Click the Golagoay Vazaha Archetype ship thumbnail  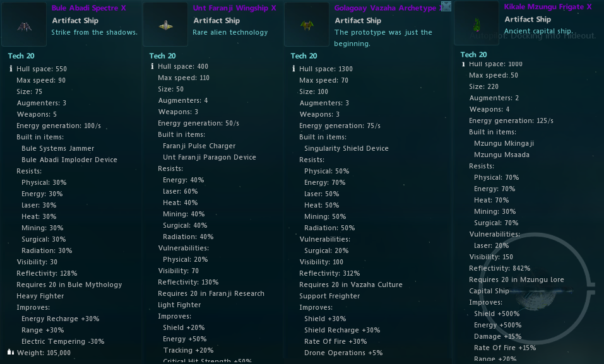(x=307, y=25)
